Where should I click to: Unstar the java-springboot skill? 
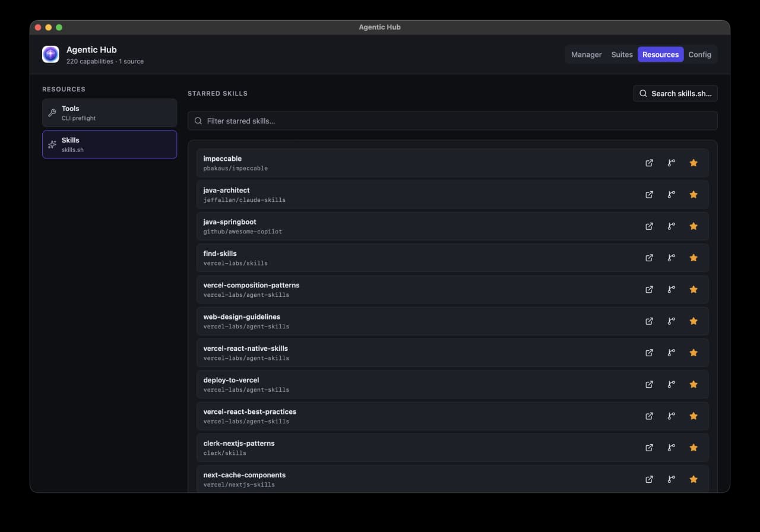[693, 226]
